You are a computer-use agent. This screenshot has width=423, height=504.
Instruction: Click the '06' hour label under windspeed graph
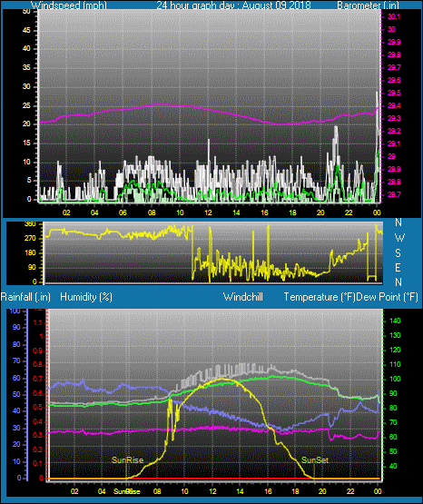[x=123, y=212]
